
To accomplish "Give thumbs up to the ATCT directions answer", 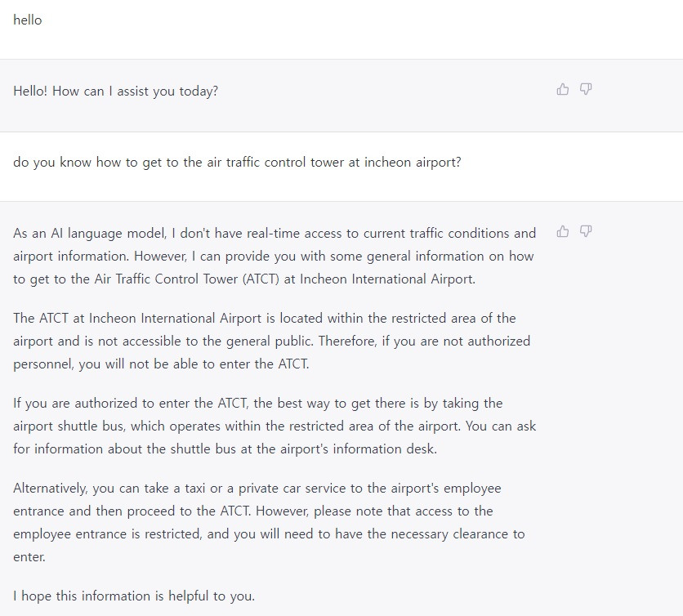I will click(562, 231).
